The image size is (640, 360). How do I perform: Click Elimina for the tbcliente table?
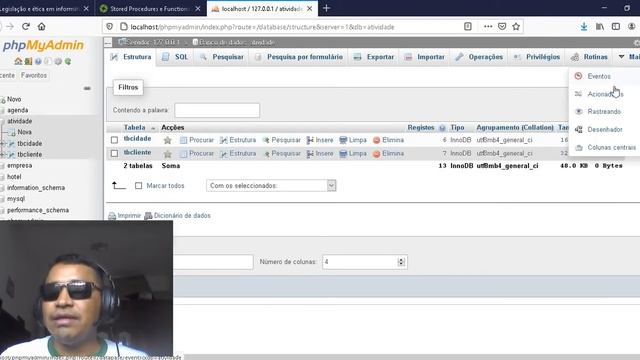point(389,153)
